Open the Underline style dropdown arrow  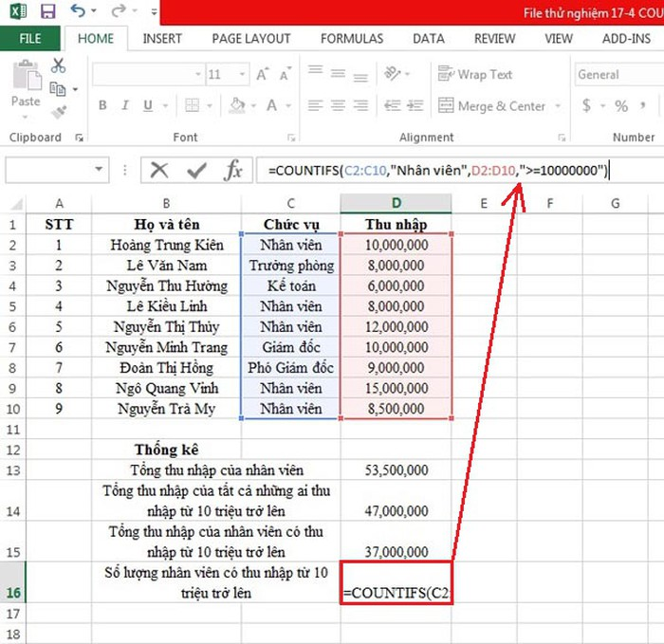point(166,105)
